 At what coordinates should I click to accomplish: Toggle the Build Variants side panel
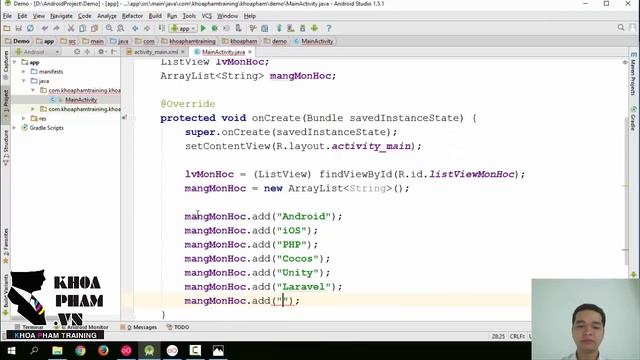point(6,295)
